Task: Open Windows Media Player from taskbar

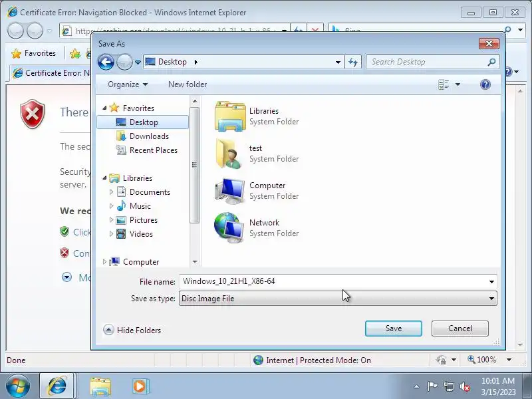Action: click(140, 386)
